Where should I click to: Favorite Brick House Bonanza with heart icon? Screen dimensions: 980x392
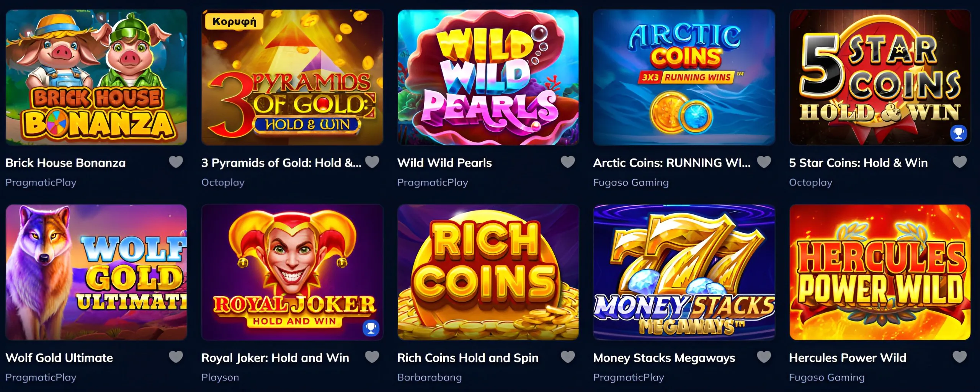pyautogui.click(x=176, y=162)
